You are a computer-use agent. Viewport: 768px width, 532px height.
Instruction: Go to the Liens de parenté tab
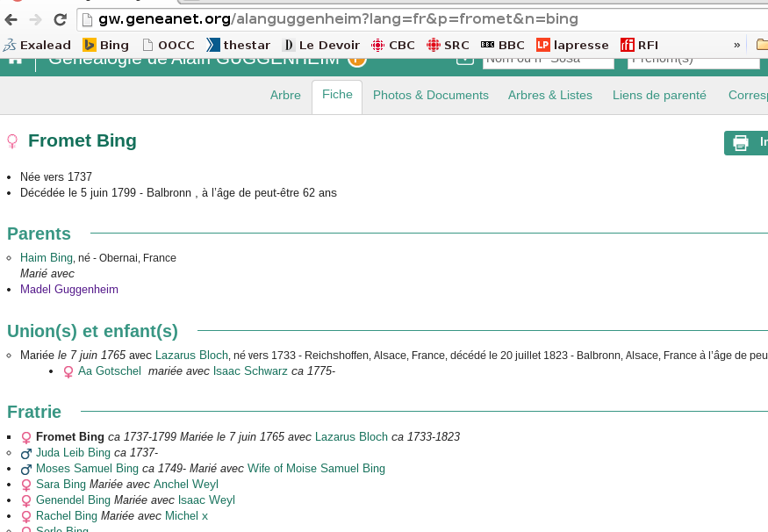pos(659,96)
